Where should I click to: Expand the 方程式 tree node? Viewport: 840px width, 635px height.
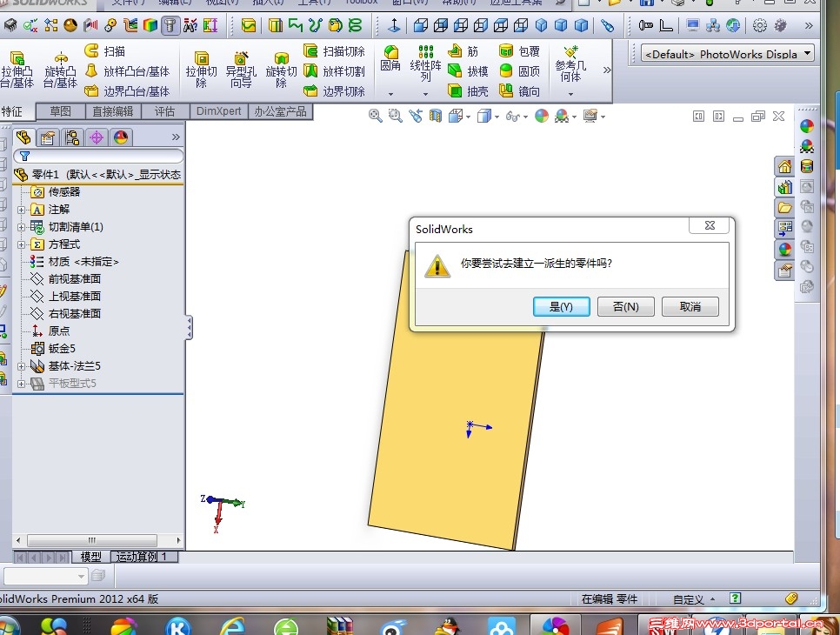(22, 245)
